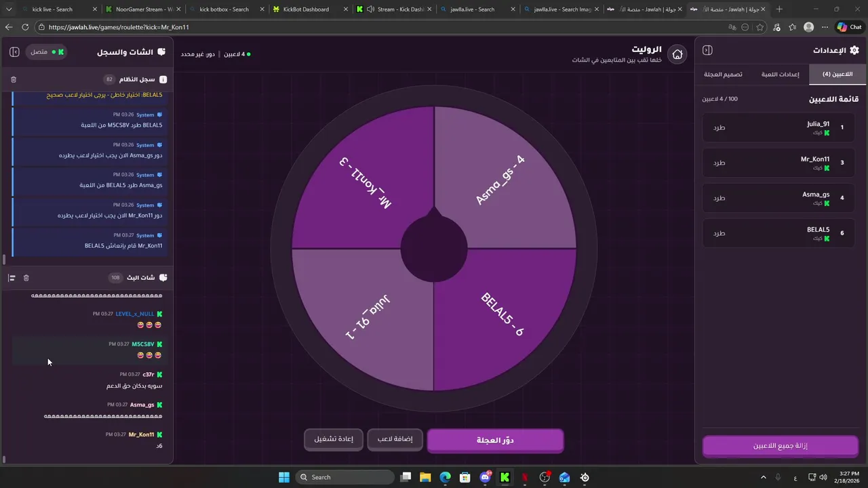The height and width of the screenshot is (488, 868).
Task: Kick Julia_91 with the طرد button
Action: point(719,127)
